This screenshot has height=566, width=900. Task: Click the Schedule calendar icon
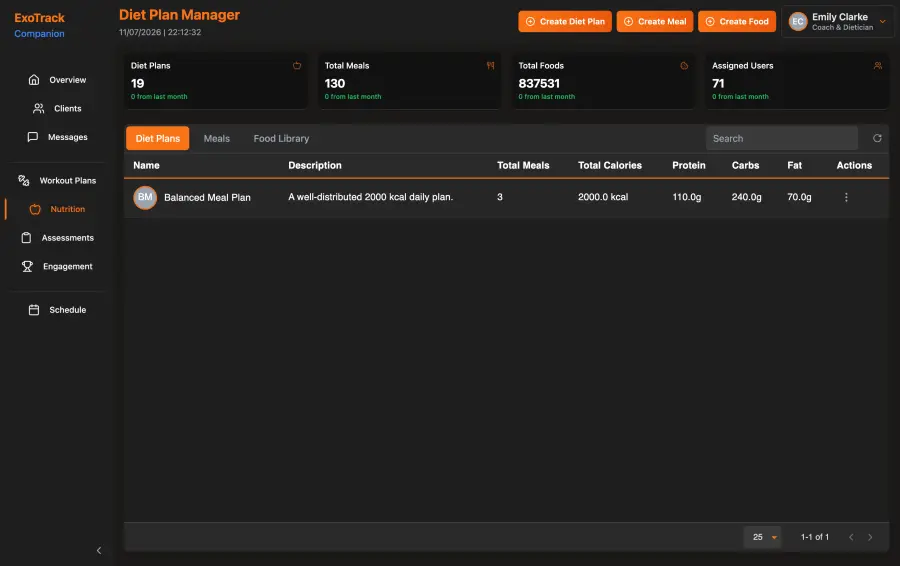coord(34,310)
